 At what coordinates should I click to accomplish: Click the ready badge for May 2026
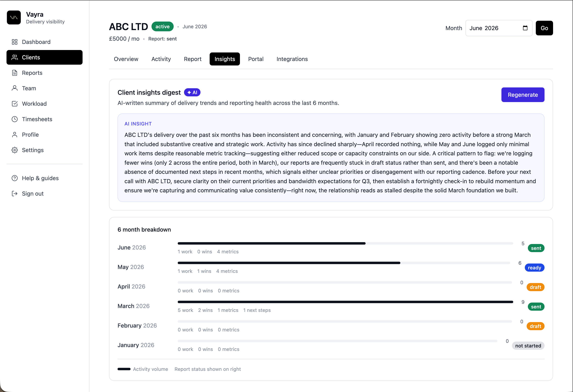(534, 268)
